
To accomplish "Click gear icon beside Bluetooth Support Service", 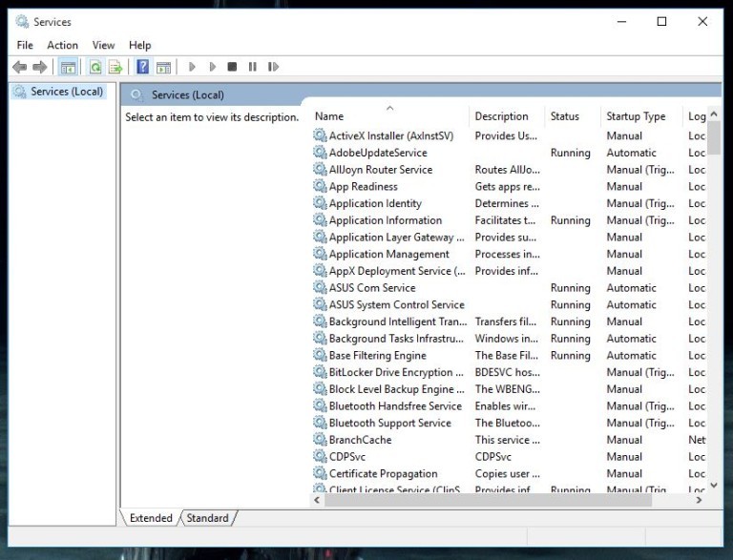I will 320,423.
